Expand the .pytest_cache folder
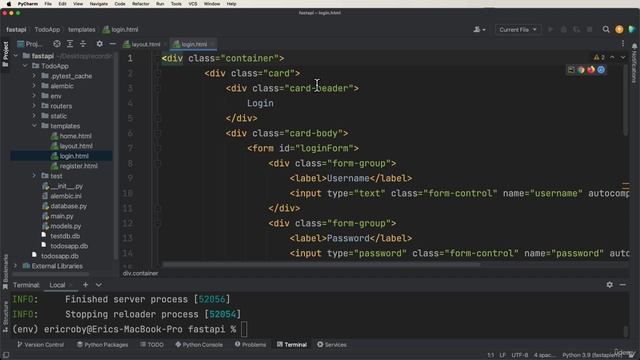The width and height of the screenshot is (640, 360). [x=34, y=76]
